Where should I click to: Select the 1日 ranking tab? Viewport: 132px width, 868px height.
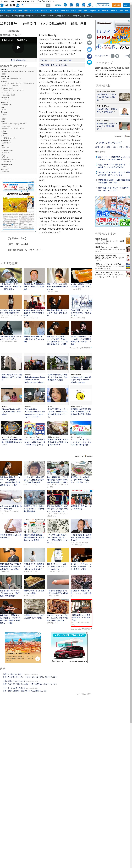[x=102, y=147]
